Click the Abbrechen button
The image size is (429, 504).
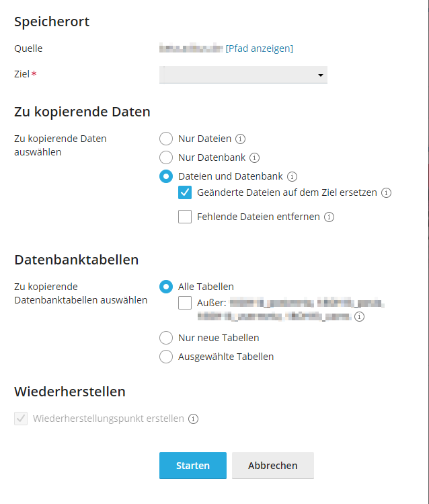tap(272, 466)
